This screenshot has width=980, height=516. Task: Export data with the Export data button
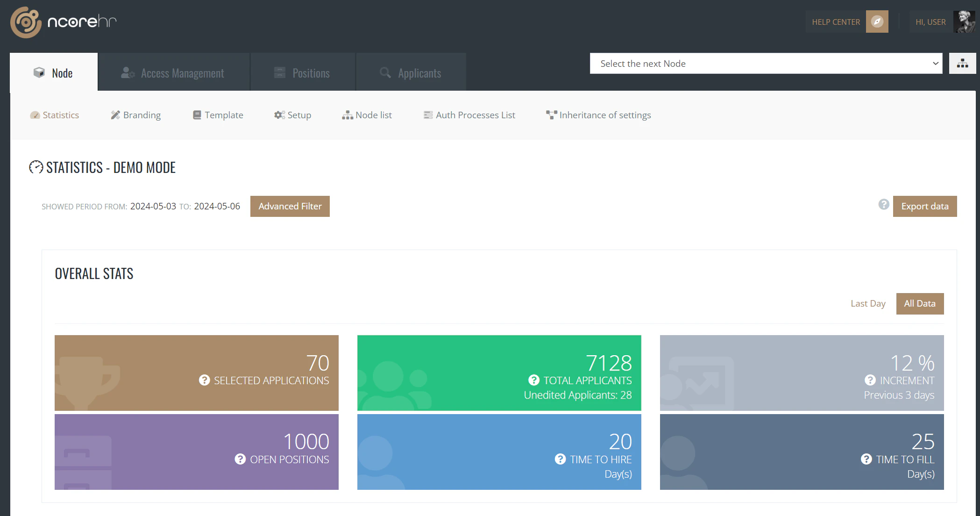pos(924,206)
